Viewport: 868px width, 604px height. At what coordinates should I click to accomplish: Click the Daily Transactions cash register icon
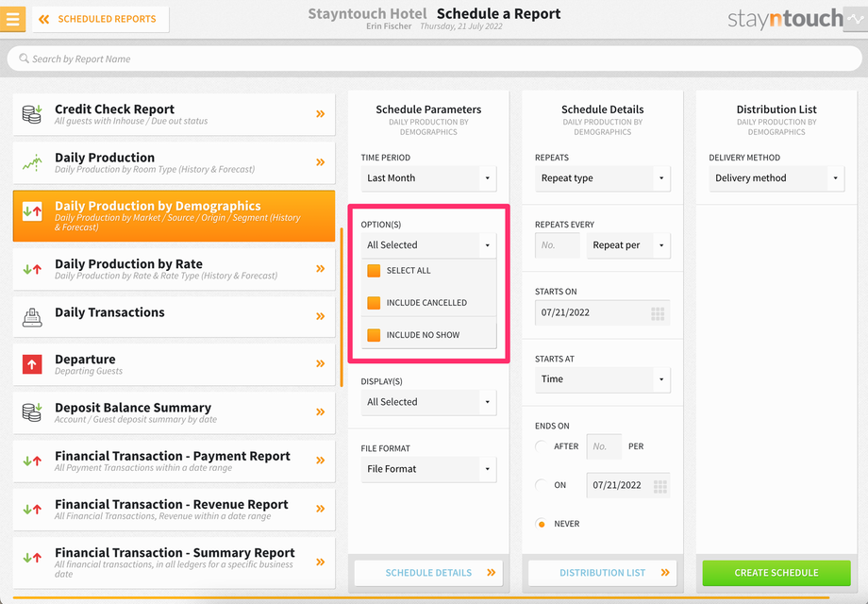pyautogui.click(x=32, y=317)
